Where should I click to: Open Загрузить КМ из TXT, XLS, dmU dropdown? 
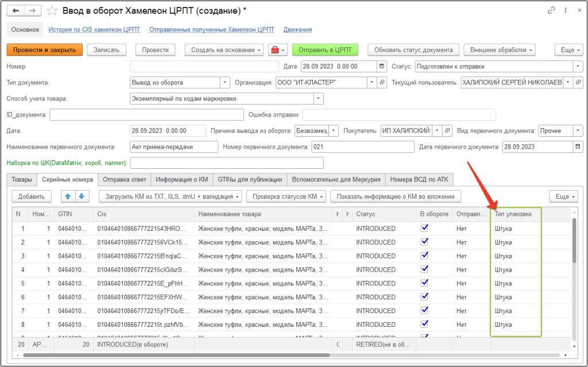(x=170, y=196)
